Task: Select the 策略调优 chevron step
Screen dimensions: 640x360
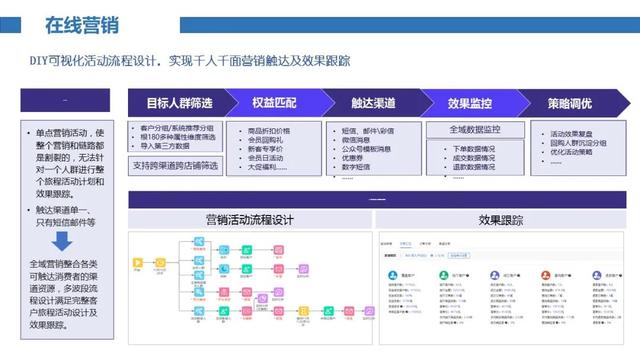Action: coord(570,103)
